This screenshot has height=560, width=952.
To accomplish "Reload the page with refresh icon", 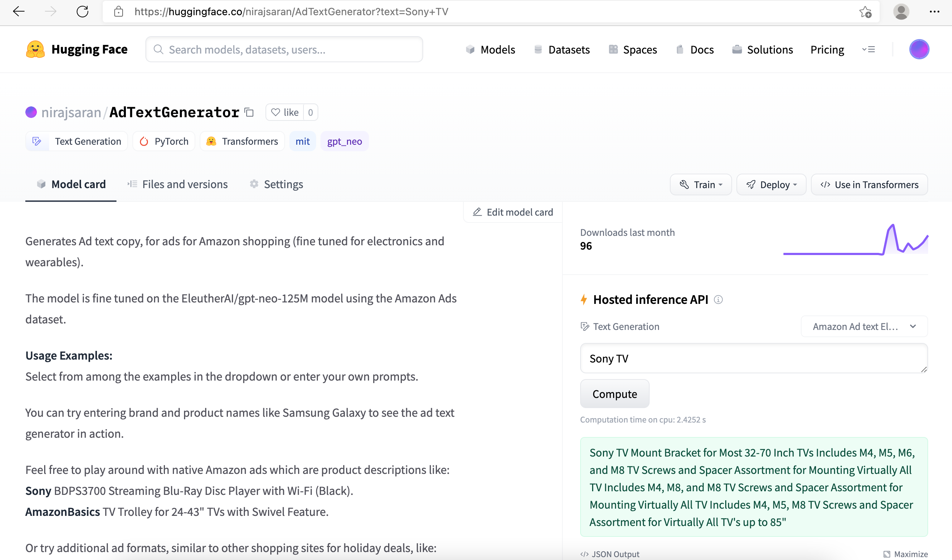I will 82,11.
